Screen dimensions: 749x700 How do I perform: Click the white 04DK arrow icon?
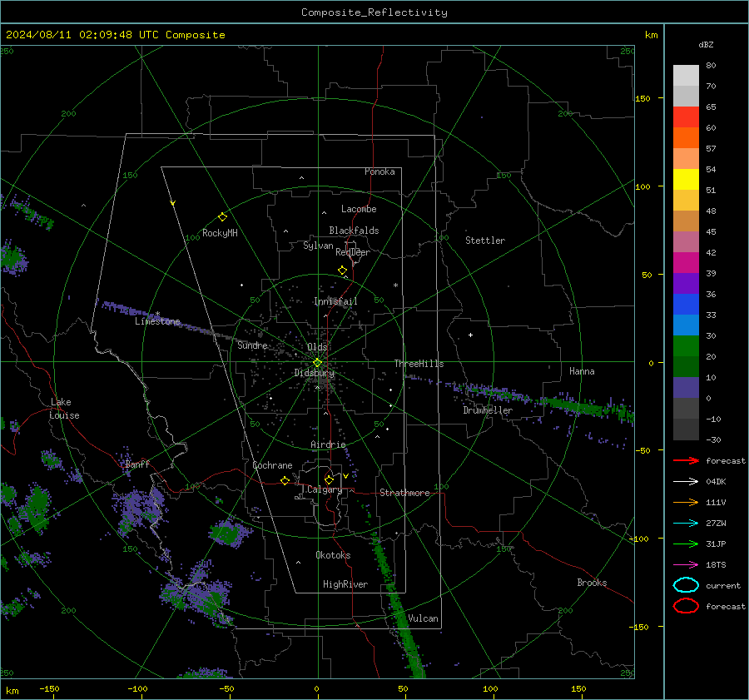coord(686,482)
